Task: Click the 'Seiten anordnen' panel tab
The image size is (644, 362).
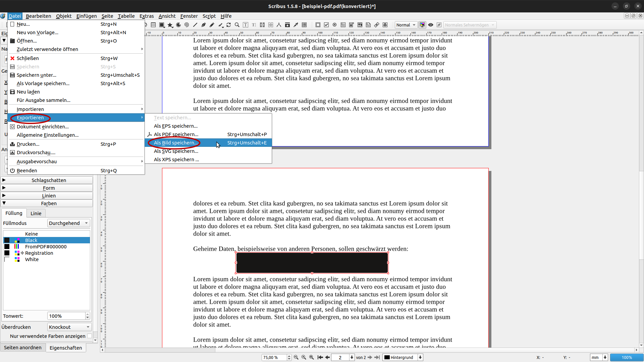Action: click(x=23, y=348)
